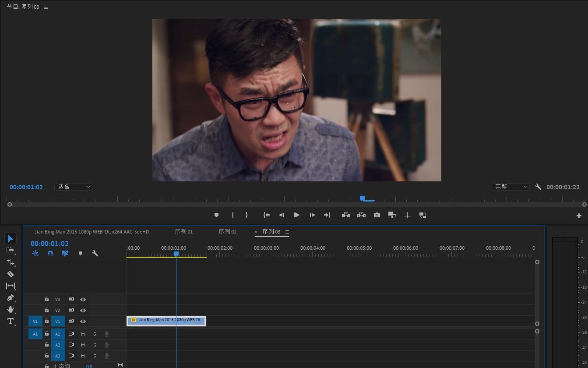Viewport: 588px width, 368px height.
Task: Open program monitor settings wrench
Action: click(x=538, y=187)
